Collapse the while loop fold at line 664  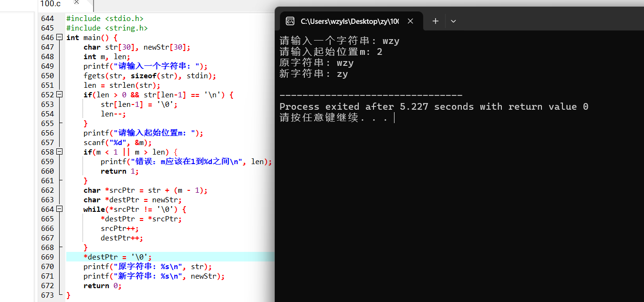pyautogui.click(x=59, y=209)
